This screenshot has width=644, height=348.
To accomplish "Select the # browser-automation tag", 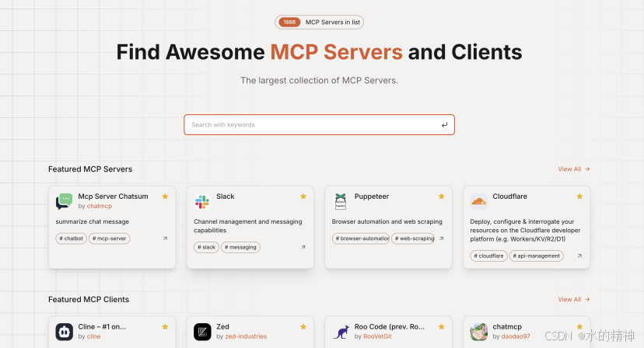I will pyautogui.click(x=361, y=238).
